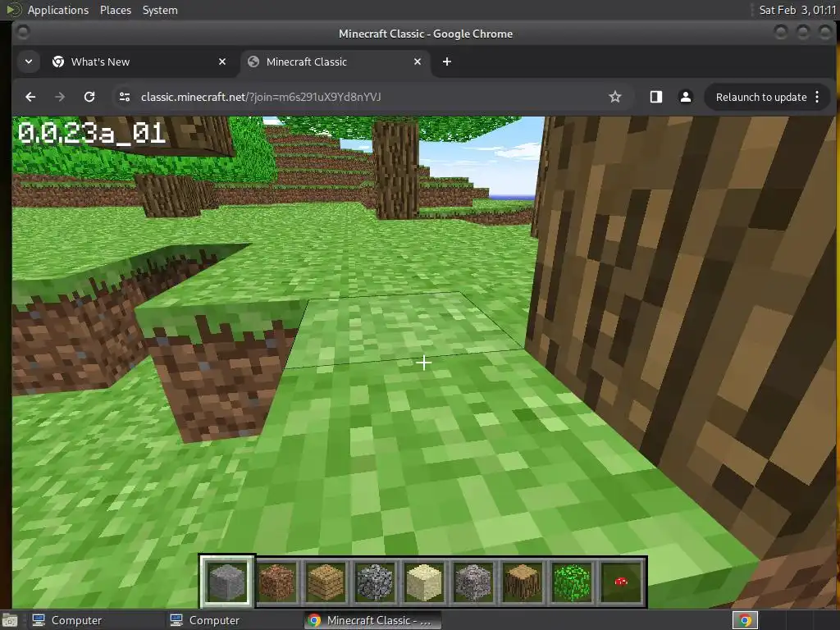Screen dimensions: 840x630
Task: Select the leaves block in hotbar
Action: [x=572, y=582]
